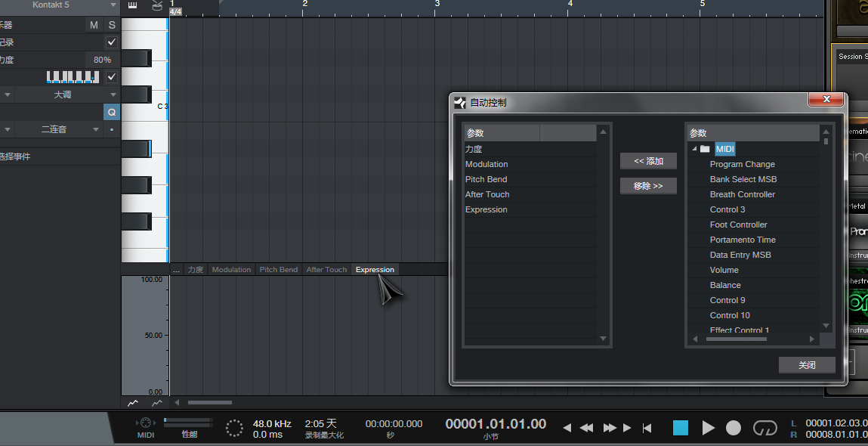Click the << 添加 button
This screenshot has height=446, width=868.
pos(648,161)
